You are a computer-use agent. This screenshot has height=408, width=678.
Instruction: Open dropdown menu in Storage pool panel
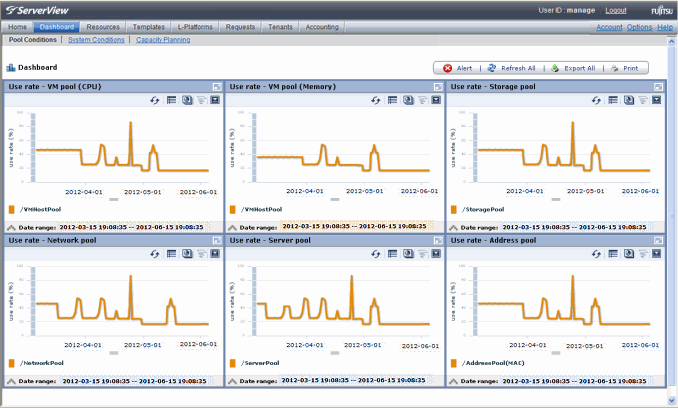coord(658,101)
